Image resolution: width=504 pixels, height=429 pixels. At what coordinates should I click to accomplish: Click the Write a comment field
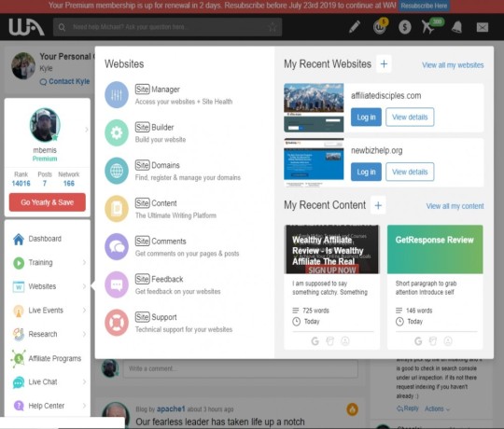[x=241, y=368]
